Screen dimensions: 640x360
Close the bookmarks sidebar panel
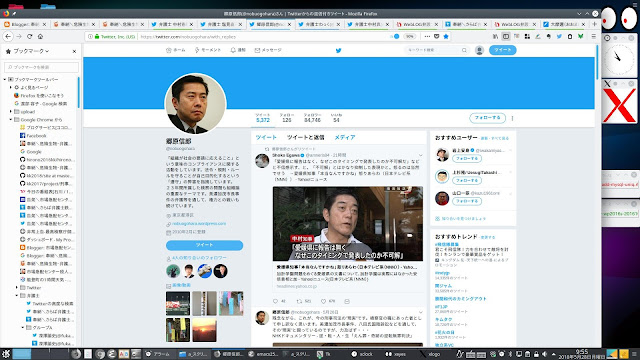74,51
